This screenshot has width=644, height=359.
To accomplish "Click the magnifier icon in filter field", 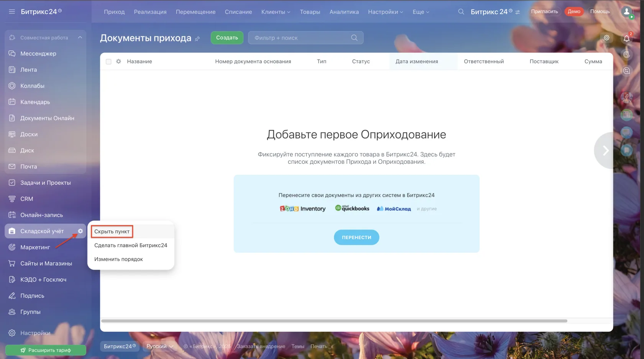I will (354, 38).
